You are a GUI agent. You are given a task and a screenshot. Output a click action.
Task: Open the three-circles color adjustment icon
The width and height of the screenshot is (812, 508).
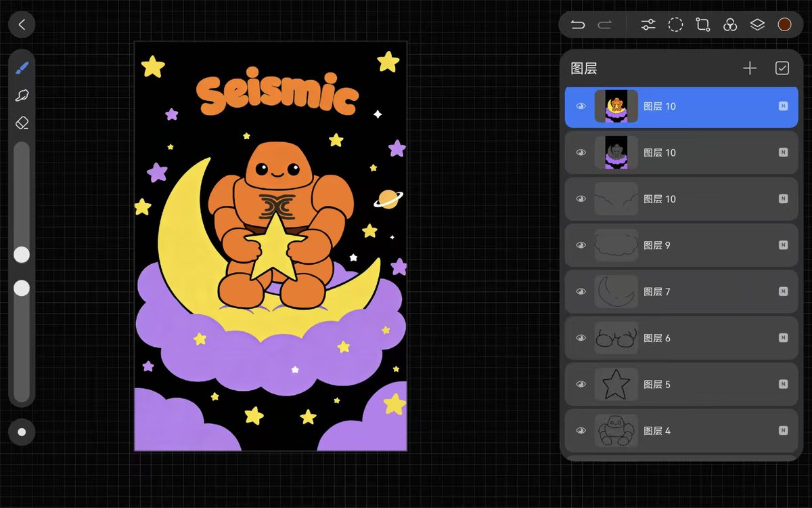pyautogui.click(x=730, y=25)
